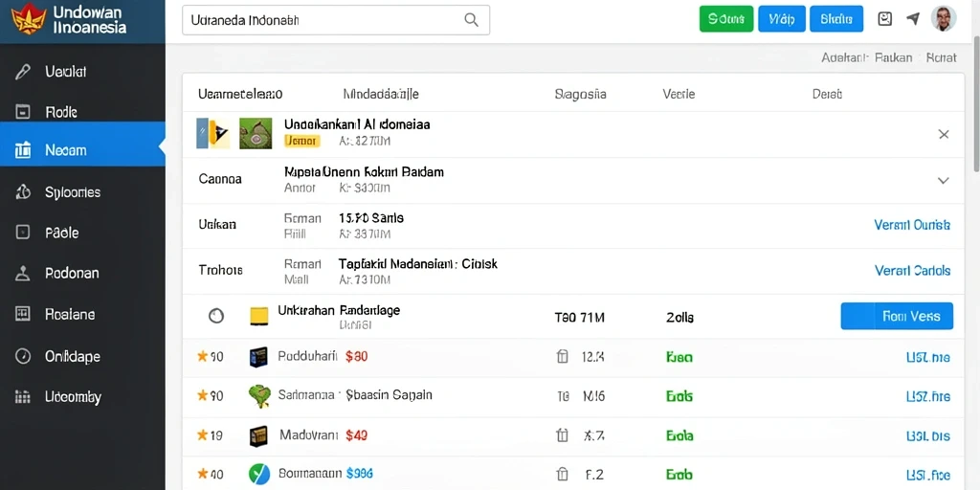
Task: Select the Splocries sidebar icon
Action: click(23, 191)
